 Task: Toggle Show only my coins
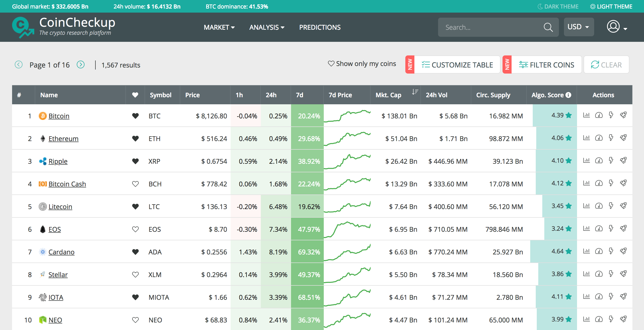(362, 64)
